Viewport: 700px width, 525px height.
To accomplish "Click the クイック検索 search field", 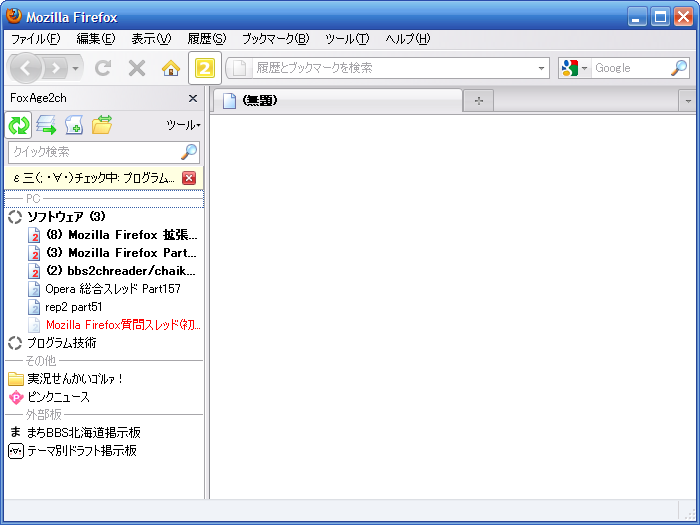I will click(x=94, y=152).
